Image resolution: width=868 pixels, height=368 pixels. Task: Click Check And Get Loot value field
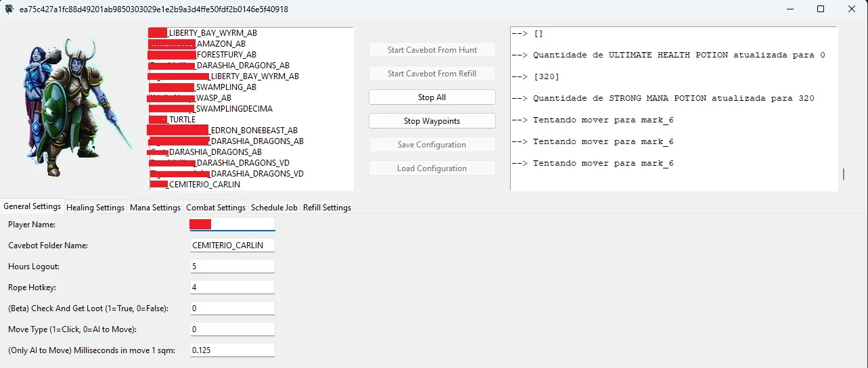[233, 308]
